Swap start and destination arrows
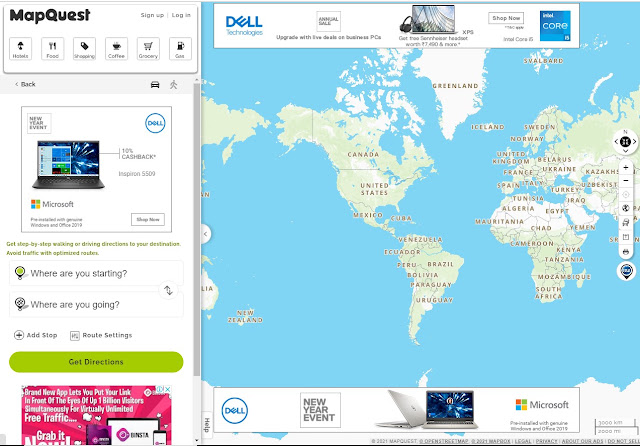This screenshot has height=446, width=640. (168, 290)
